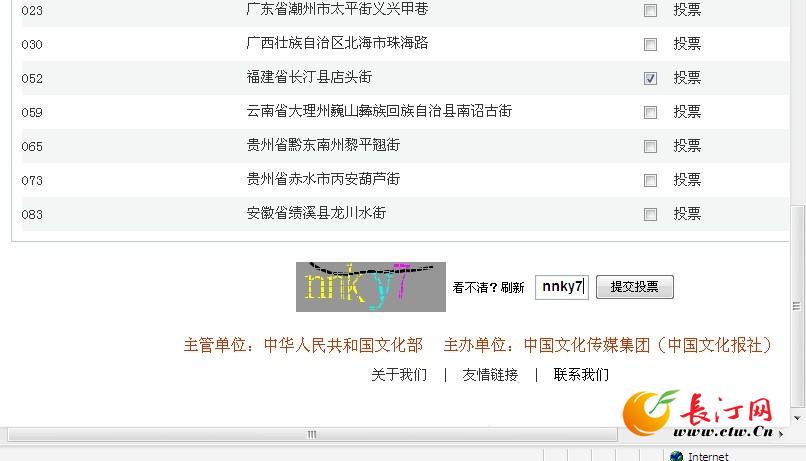Image resolution: width=806 pixels, height=461 pixels.
Task: Click the 安徽省绩溪县龙川水街 entry text
Action: click(x=316, y=213)
